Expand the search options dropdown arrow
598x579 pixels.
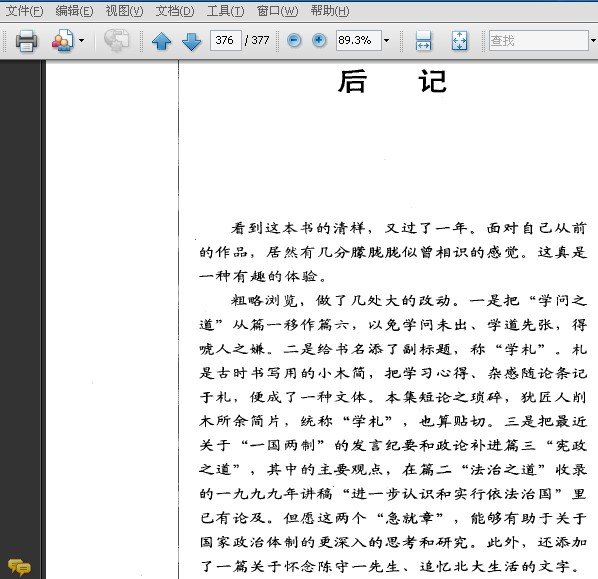593,40
